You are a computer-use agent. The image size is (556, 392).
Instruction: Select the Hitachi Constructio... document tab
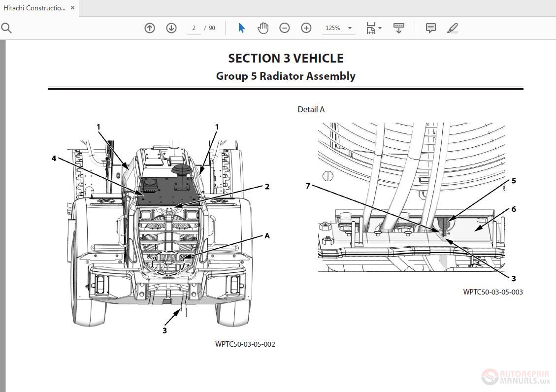[34, 8]
